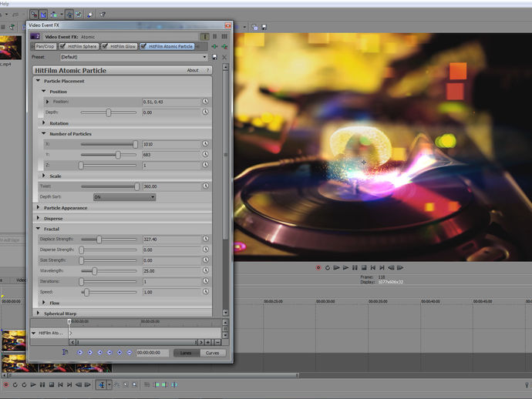Collapse the HitFilm Ato... keyframe track

[x=34, y=334]
